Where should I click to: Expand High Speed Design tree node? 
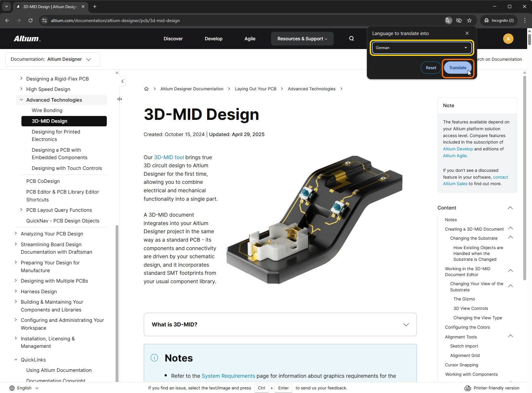[x=21, y=89]
